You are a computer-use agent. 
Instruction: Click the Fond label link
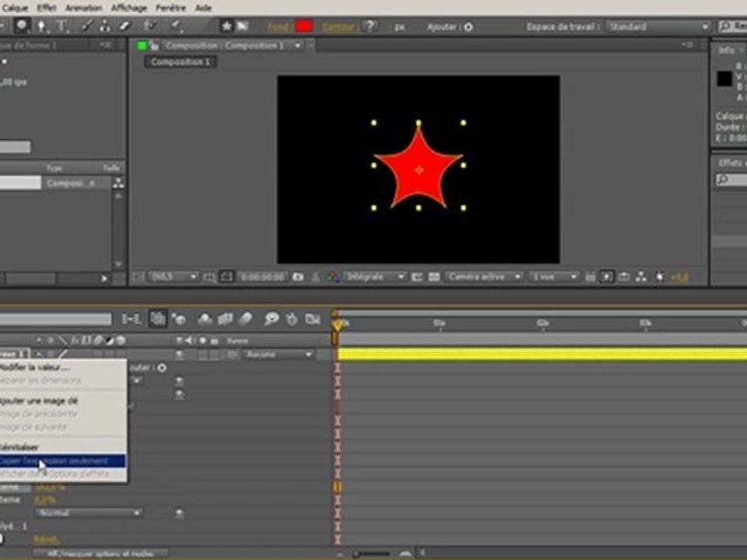coord(279,27)
